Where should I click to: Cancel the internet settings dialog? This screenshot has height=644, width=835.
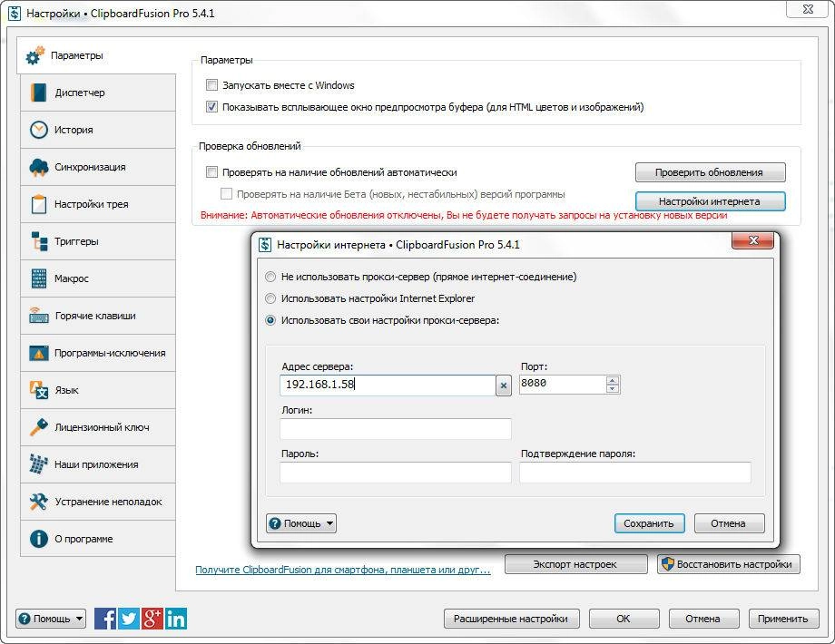(729, 523)
